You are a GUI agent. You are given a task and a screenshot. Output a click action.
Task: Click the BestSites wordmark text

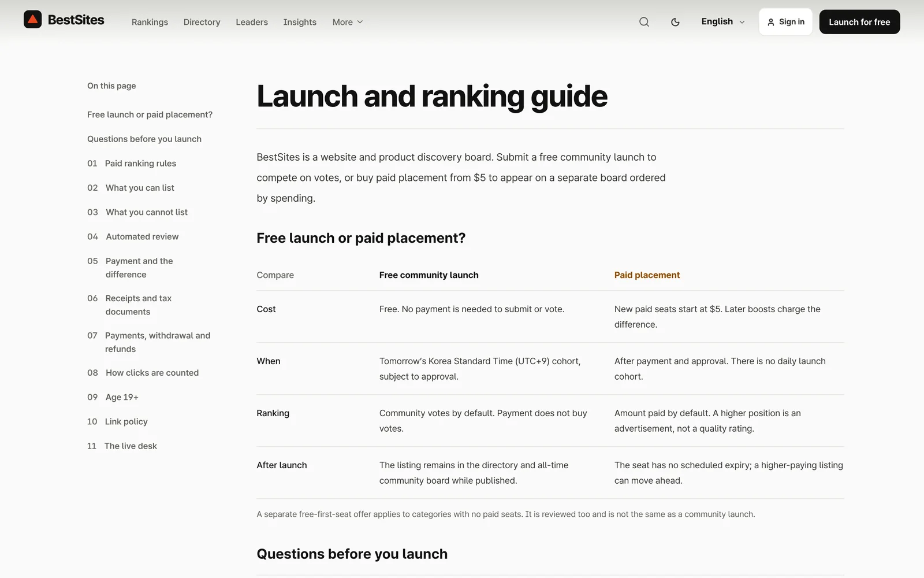[76, 20]
